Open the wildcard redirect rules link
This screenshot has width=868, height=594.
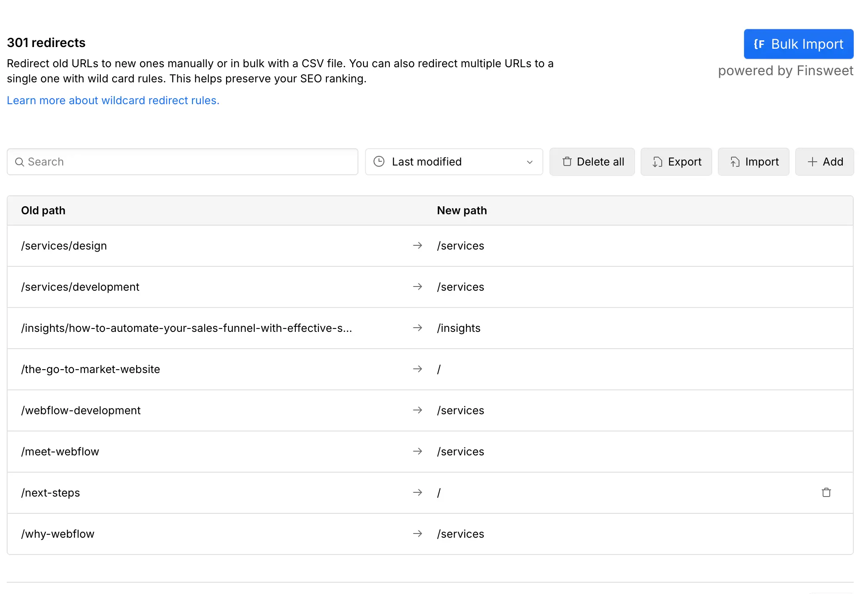tap(113, 100)
